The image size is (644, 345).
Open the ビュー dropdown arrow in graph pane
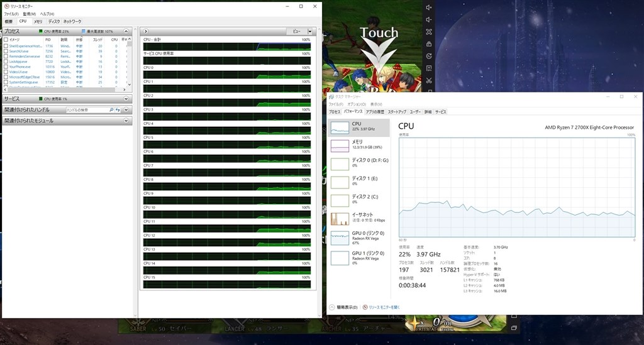(x=309, y=31)
